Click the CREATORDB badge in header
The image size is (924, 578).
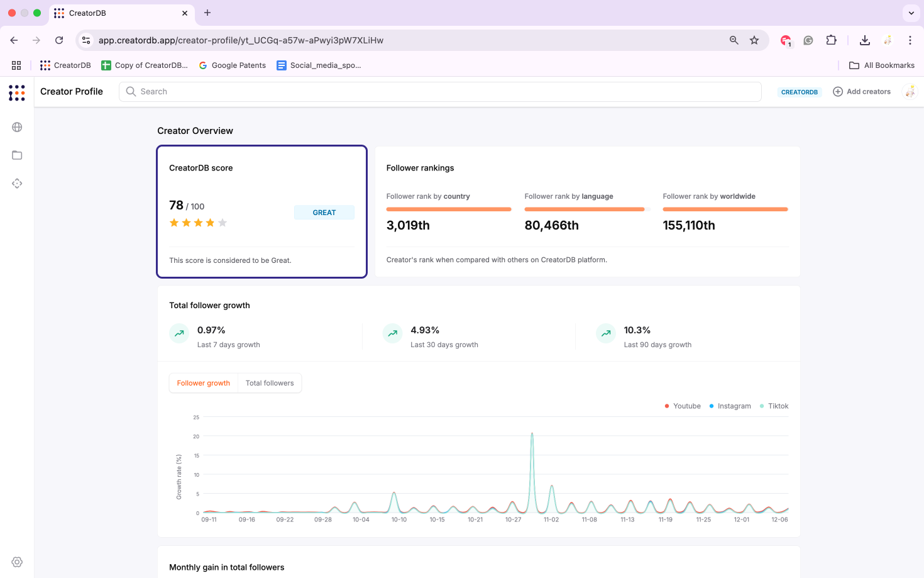click(800, 92)
